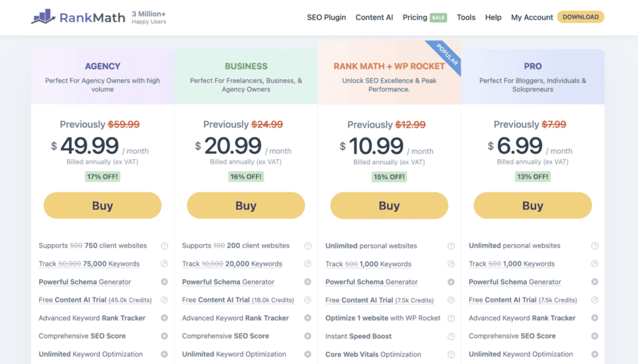Click the yellow DOWNLOAD button
638x364 pixels.
coord(581,17)
